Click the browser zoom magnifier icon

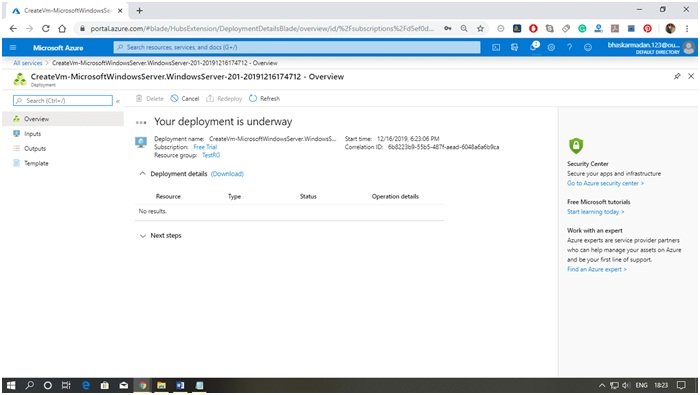point(464,29)
